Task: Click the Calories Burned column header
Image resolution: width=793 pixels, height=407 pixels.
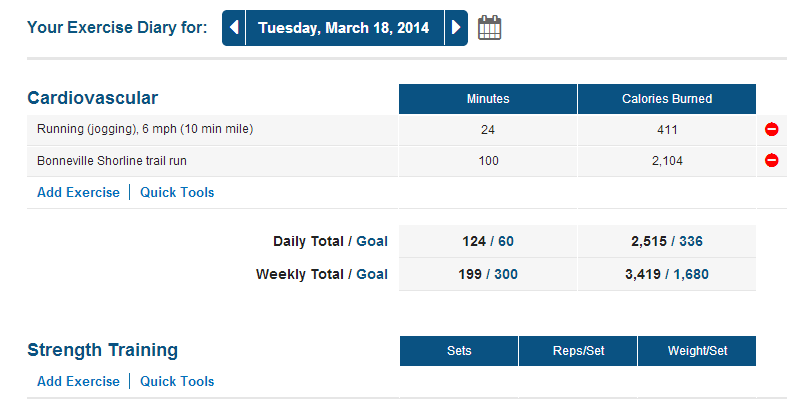Action: (x=667, y=99)
